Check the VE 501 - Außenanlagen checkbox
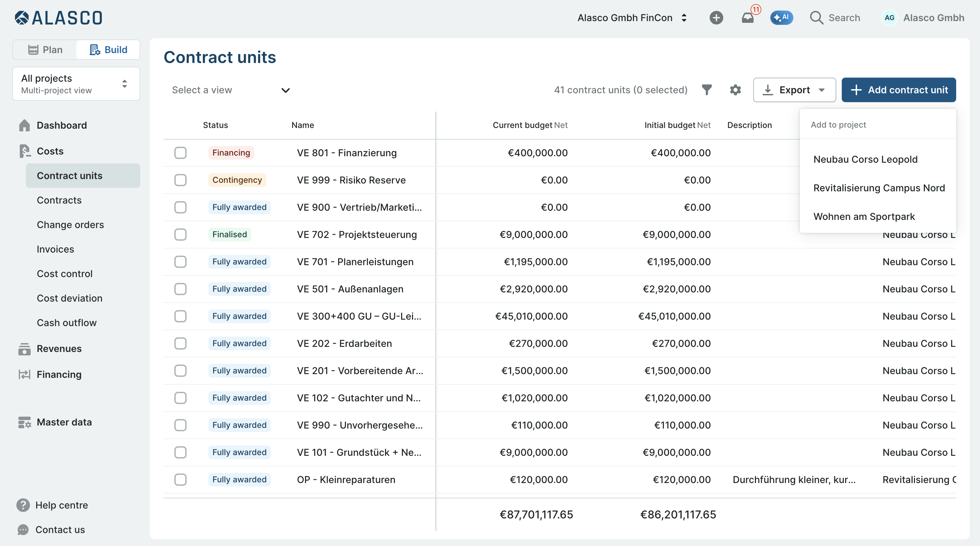The height and width of the screenshot is (546, 980). (x=180, y=289)
